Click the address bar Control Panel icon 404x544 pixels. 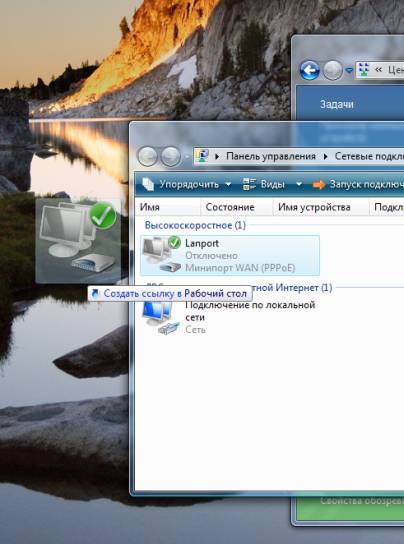pyautogui.click(x=202, y=156)
